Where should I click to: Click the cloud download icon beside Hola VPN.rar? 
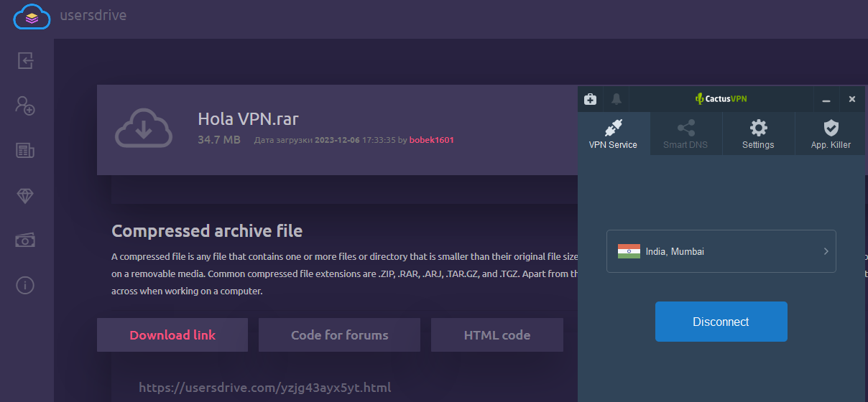click(144, 128)
